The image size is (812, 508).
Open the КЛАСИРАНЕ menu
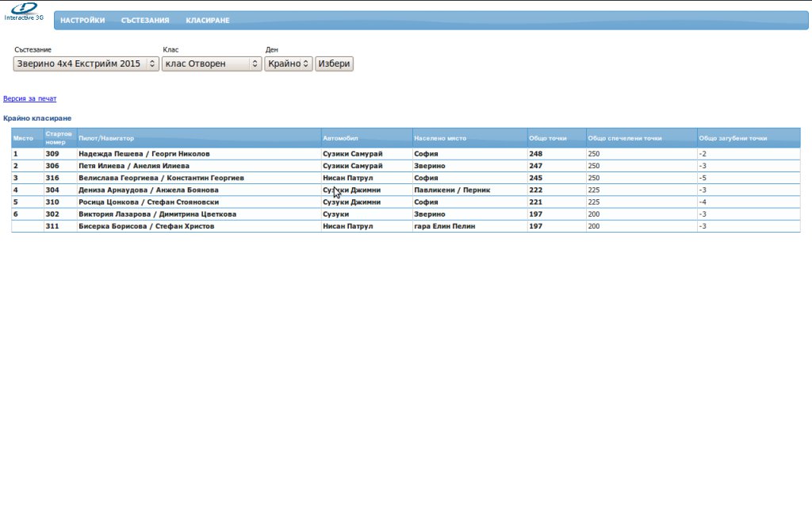click(x=208, y=21)
